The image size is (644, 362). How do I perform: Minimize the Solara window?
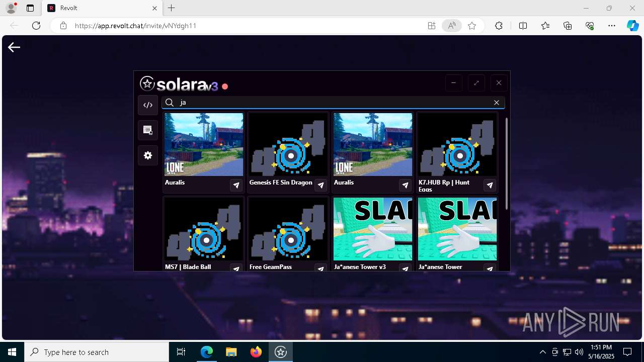pyautogui.click(x=454, y=83)
